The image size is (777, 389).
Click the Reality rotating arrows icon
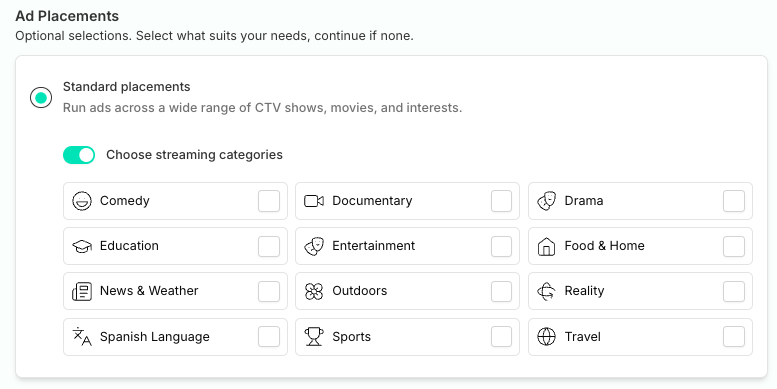click(546, 291)
